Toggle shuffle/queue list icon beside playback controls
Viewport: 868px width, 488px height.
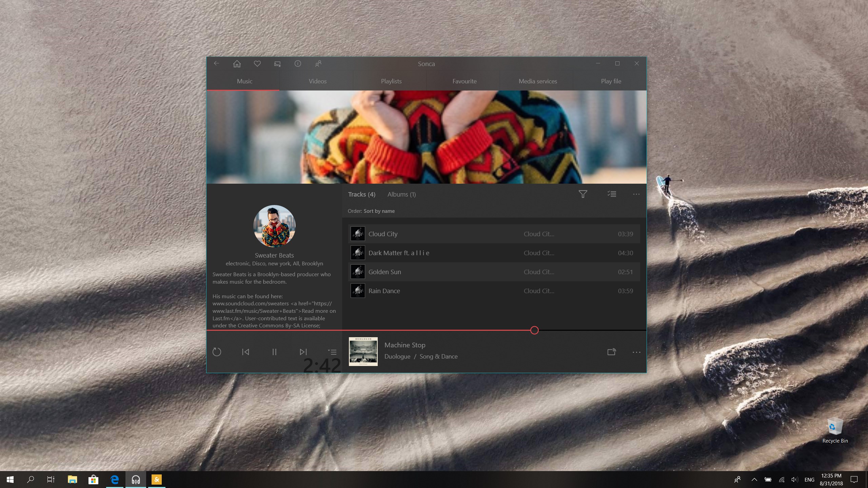332,352
